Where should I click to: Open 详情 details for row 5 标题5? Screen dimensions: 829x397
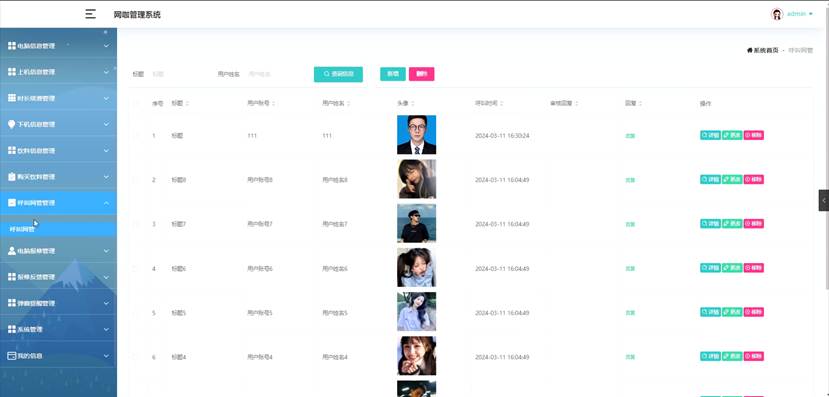[711, 312]
